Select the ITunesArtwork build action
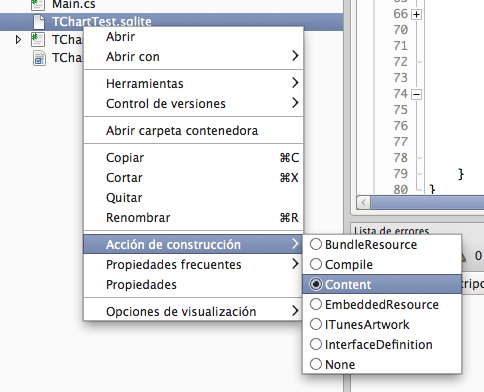Screen dimensions: 484x392 coord(382,324)
